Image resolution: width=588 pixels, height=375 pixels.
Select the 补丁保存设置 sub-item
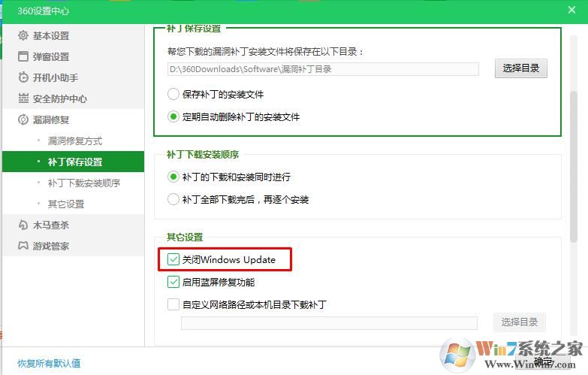pos(73,162)
